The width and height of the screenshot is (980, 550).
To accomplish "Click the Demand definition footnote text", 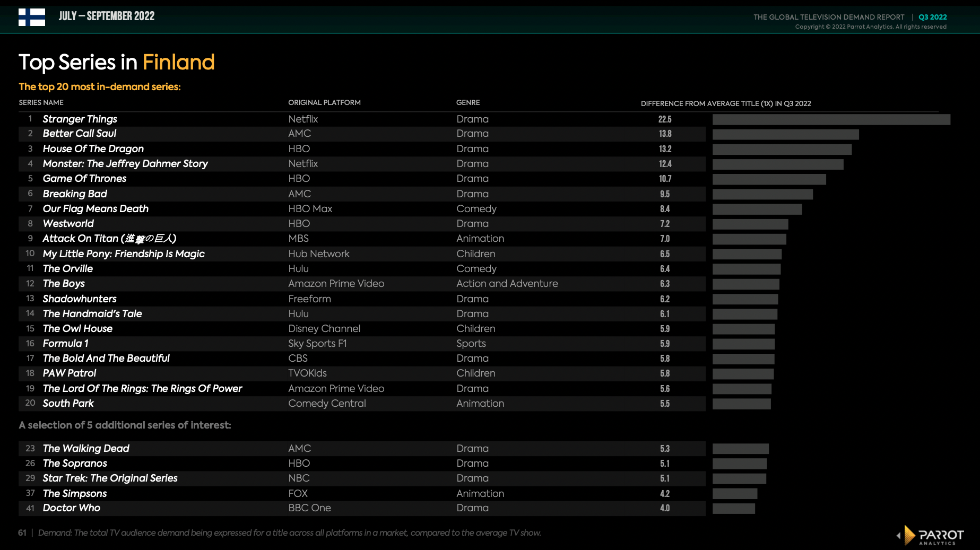I will (290, 533).
